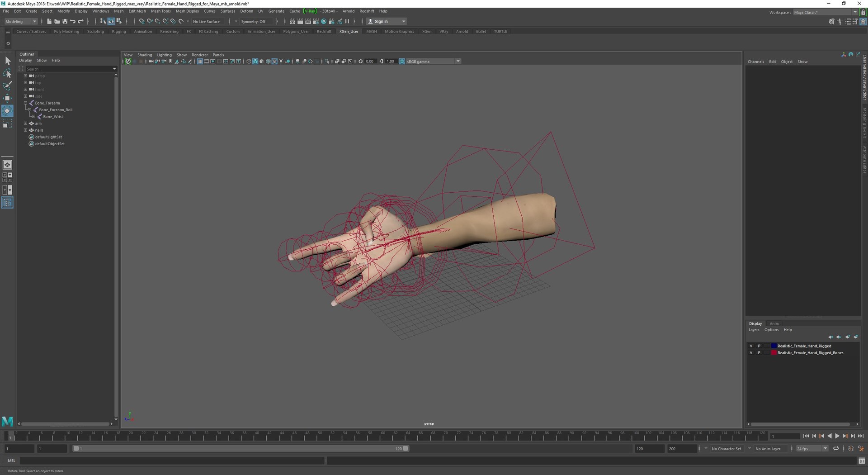Image resolution: width=868 pixels, height=475 pixels.
Task: Select the arrow Select tool
Action: click(x=8, y=61)
